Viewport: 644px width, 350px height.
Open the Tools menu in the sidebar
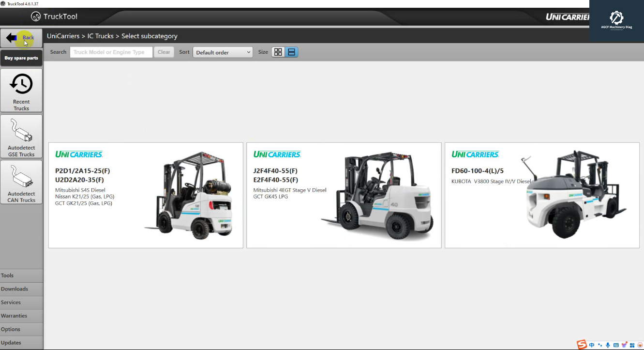(7, 275)
